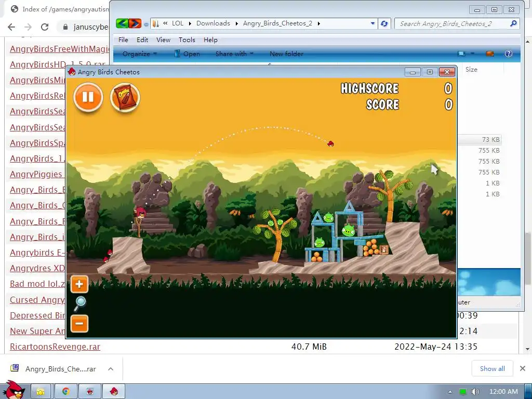The image size is (532, 399).
Task: Zoom in with the plus button
Action: point(79,284)
